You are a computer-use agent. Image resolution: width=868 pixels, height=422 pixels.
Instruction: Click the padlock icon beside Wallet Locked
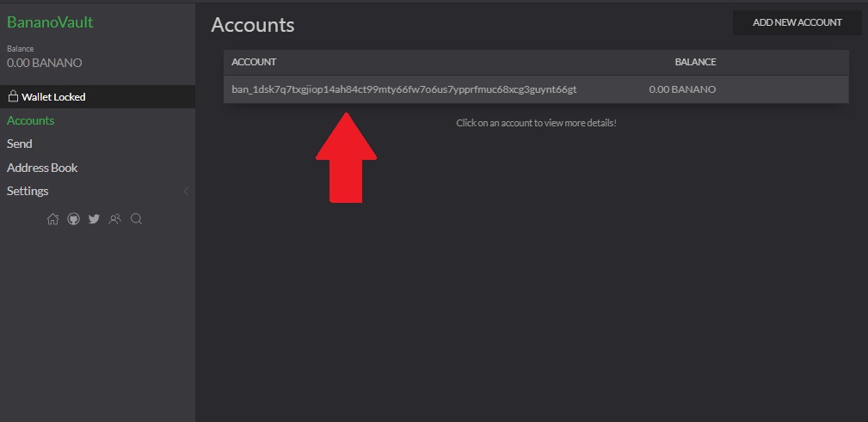point(13,97)
